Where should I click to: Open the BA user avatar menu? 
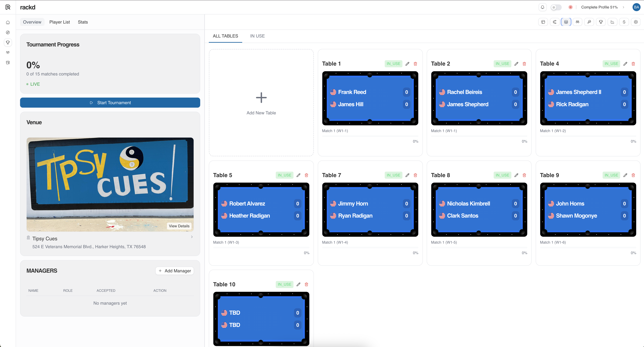[636, 7]
